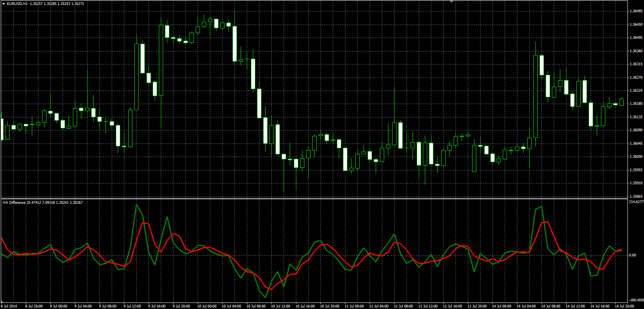Click the 14 Jul 00:00 time label
Image resolution: width=644 pixels, height=309 pixels.
tap(502, 306)
